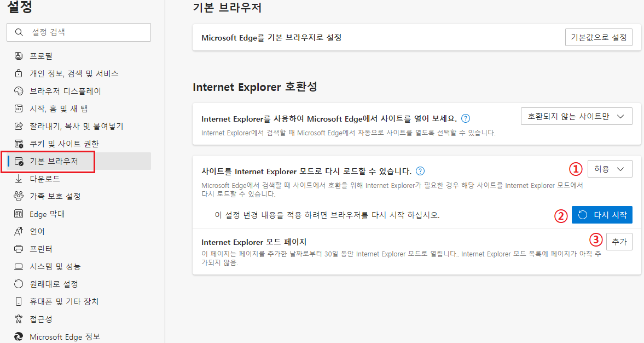Click the profile icon in the sidebar
Viewport: 644px width, 343px height.
[19, 55]
